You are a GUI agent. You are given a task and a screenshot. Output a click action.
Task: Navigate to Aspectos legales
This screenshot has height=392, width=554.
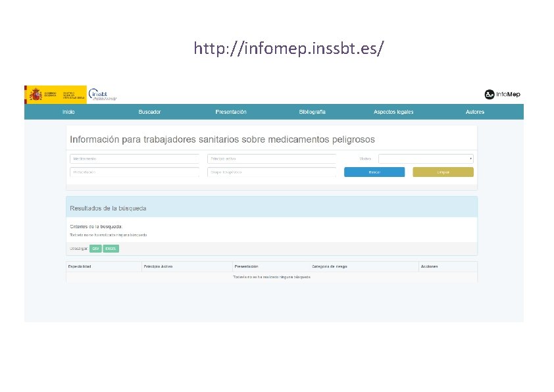point(393,112)
